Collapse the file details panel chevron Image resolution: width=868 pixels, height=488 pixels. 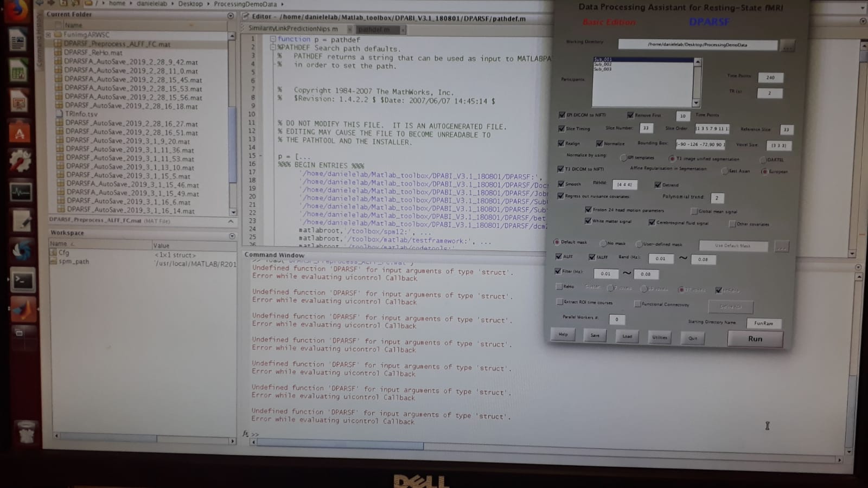click(x=231, y=221)
